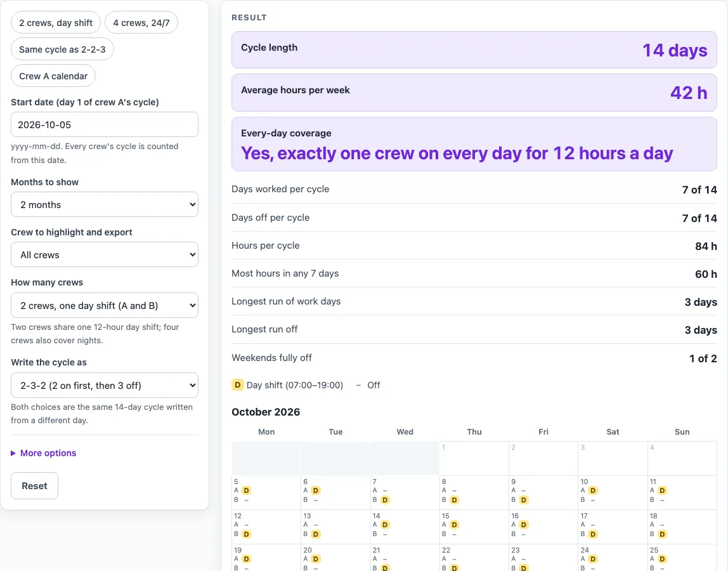Click crew A's D badge on October 16
The width and height of the screenshot is (728, 571).
pos(524,525)
